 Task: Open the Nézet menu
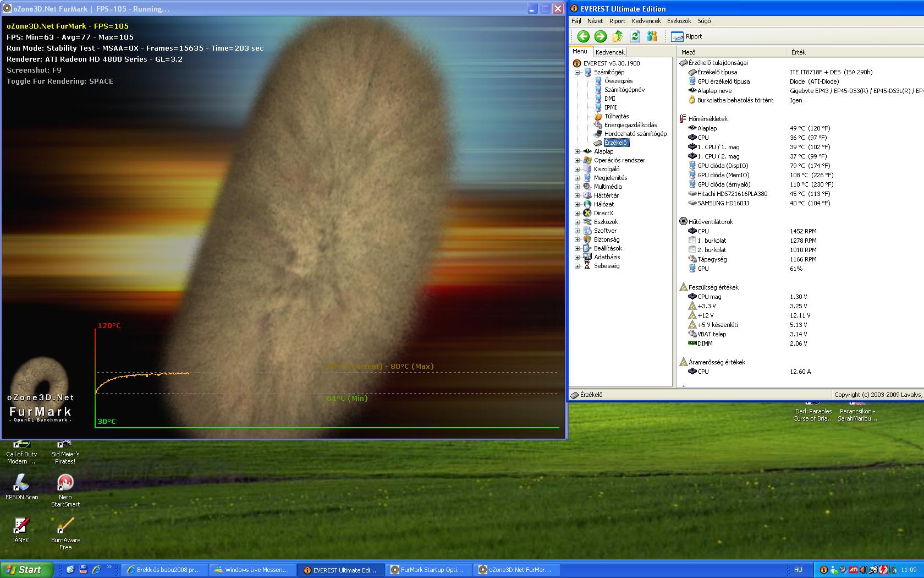click(595, 21)
